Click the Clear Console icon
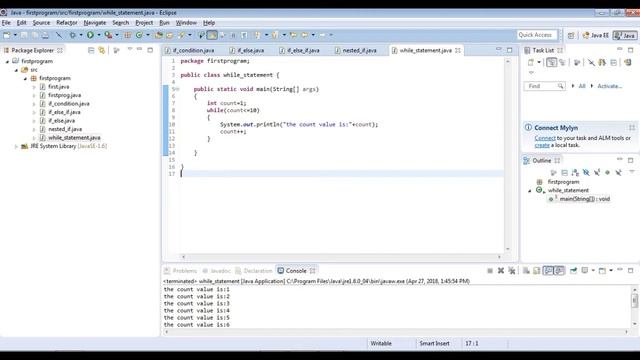 [x=526, y=271]
